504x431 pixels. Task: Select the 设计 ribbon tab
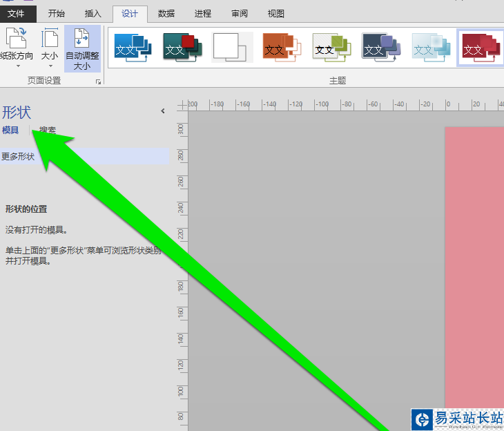point(130,14)
